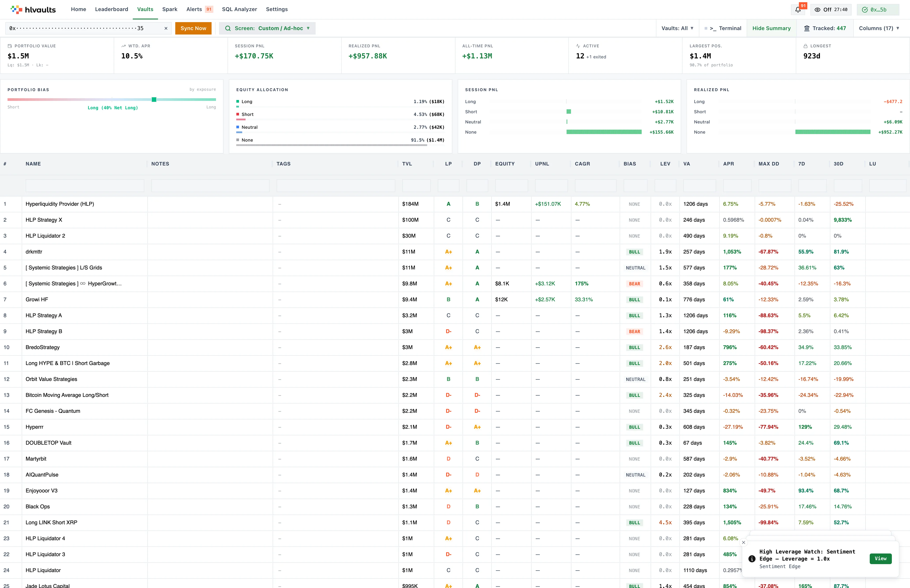Toggle the Off privacy eye timer
The height and width of the screenshot is (588, 910).
(x=831, y=10)
